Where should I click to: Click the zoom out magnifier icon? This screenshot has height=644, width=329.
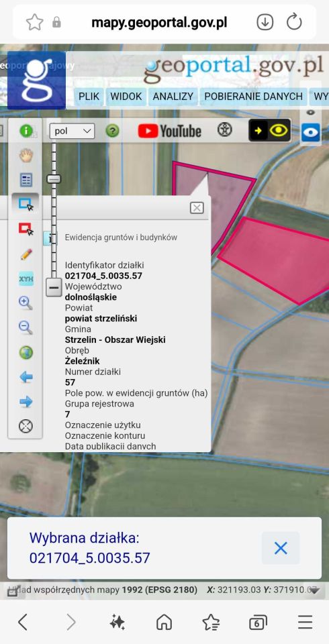tap(26, 328)
